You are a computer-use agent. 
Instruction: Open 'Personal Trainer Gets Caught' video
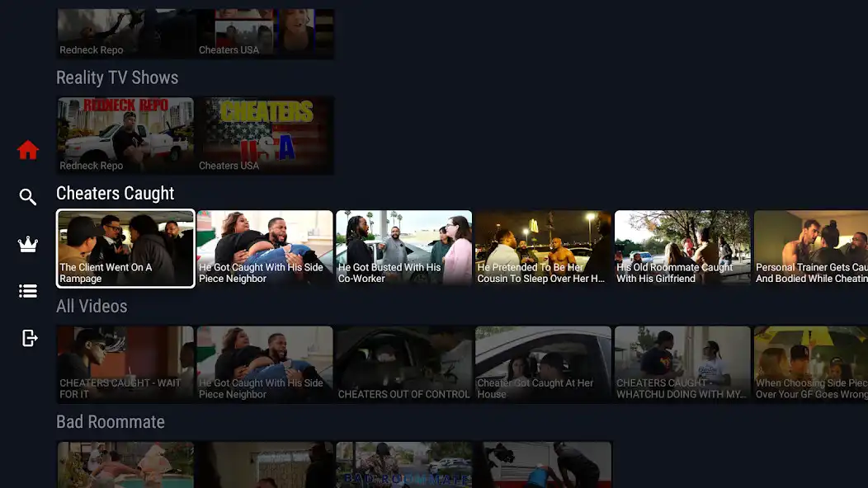811,248
